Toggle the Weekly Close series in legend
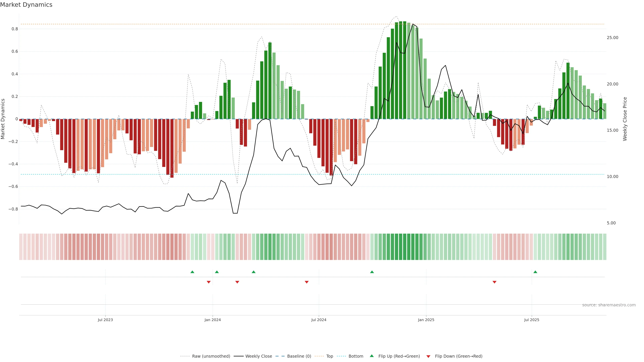This screenshot has width=644, height=362. coord(258,356)
